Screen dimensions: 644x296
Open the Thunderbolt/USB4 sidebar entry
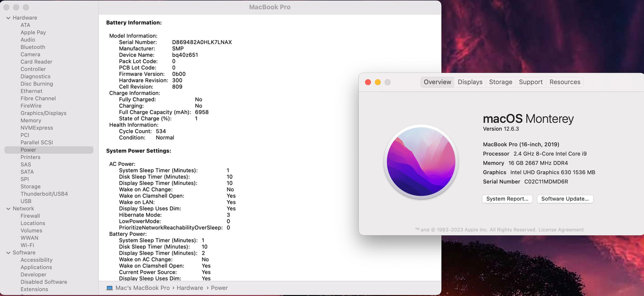pyautogui.click(x=44, y=194)
